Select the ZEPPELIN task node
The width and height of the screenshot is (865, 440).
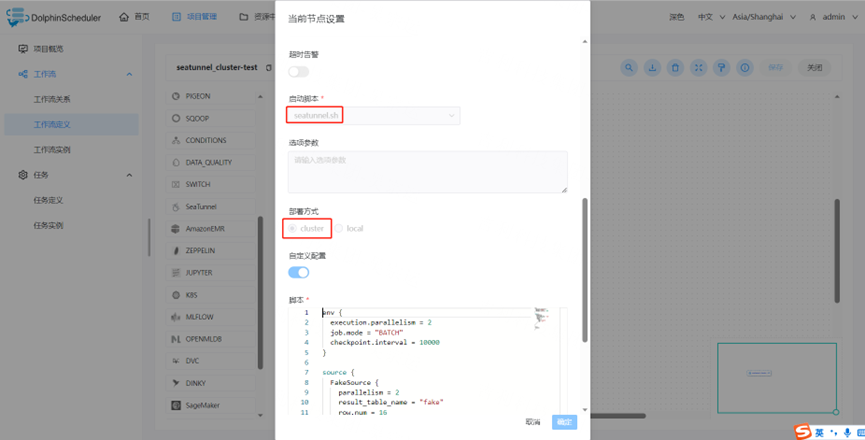[x=210, y=250]
